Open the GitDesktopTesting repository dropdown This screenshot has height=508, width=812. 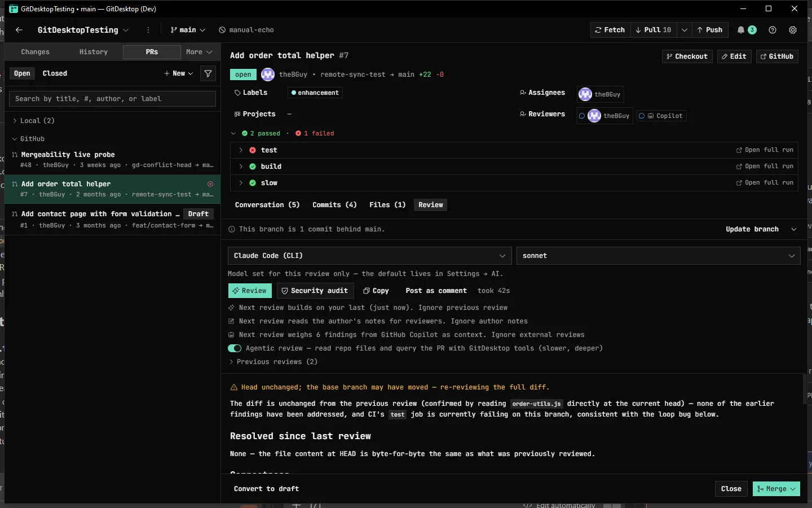pos(83,30)
